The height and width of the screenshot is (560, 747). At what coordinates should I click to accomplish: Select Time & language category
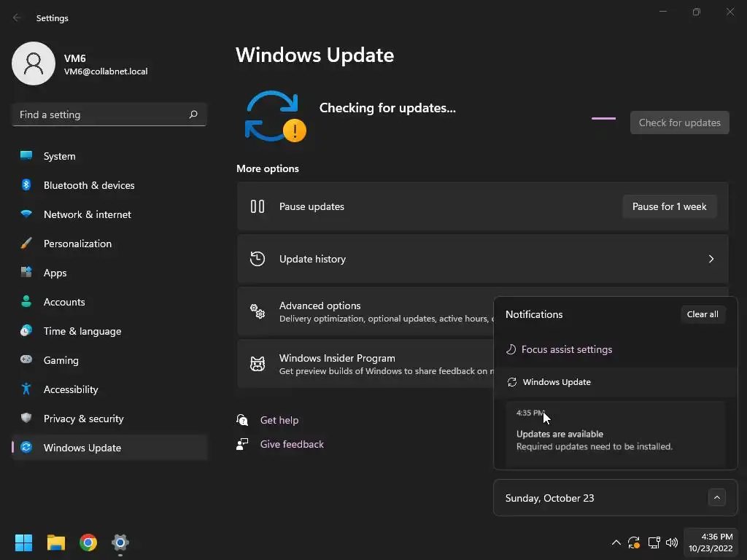[109, 331]
